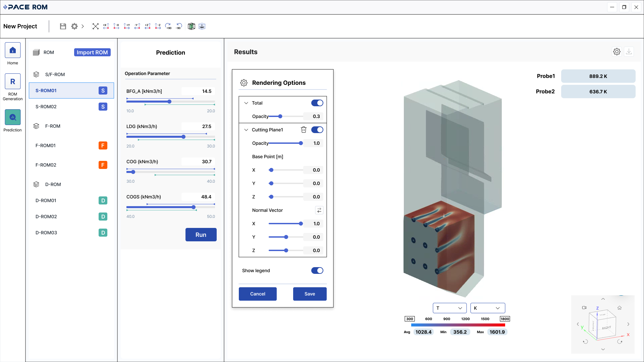Screen dimensions: 644x362
Task: Click the Probe1 value 889.2 K
Action: tap(598, 76)
